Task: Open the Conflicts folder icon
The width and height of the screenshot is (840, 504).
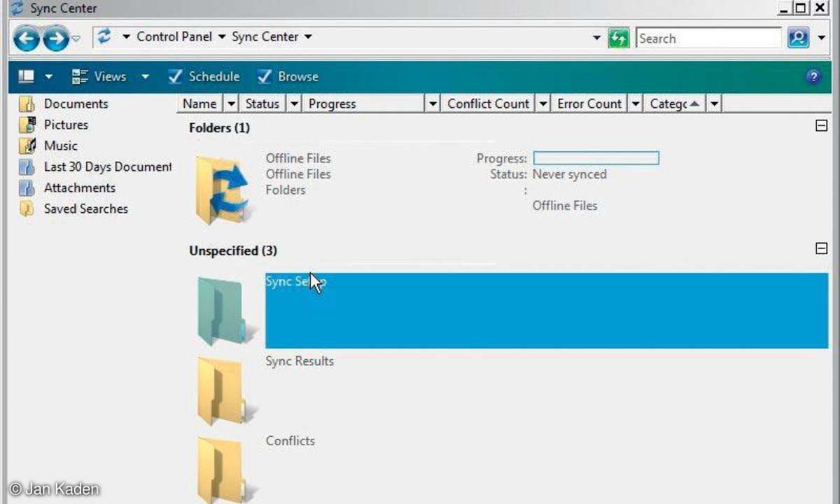Action: (x=220, y=468)
